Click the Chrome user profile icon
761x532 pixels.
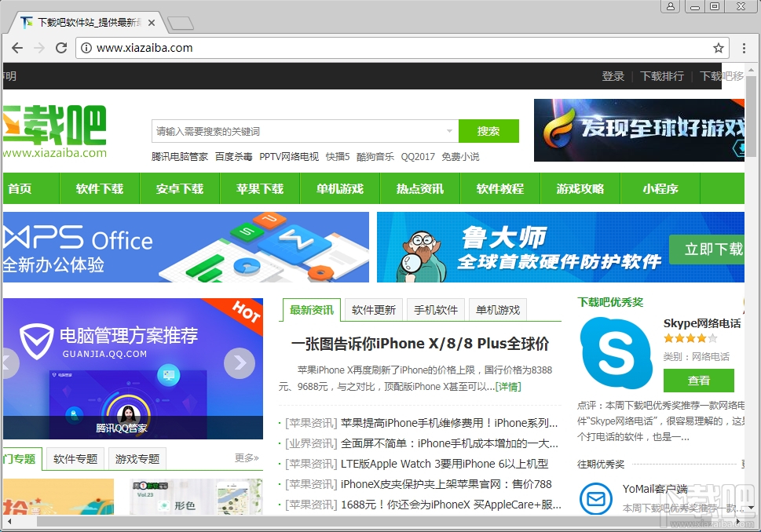tap(670, 6)
